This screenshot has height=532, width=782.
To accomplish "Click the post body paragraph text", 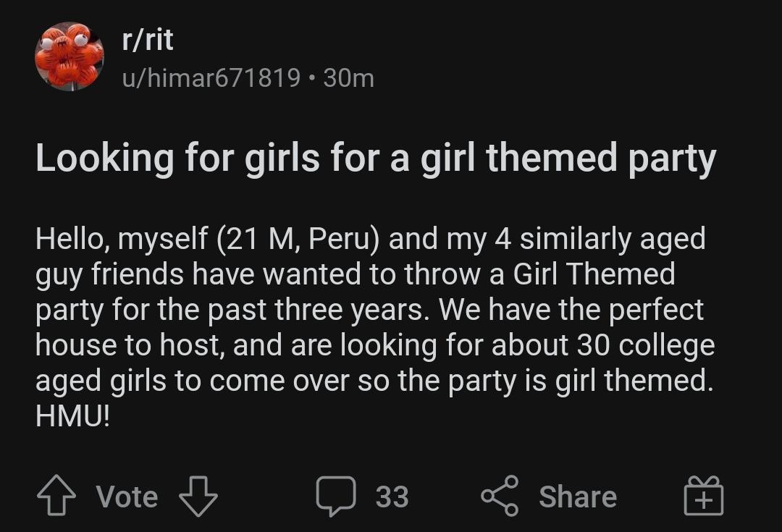I will 375,327.
